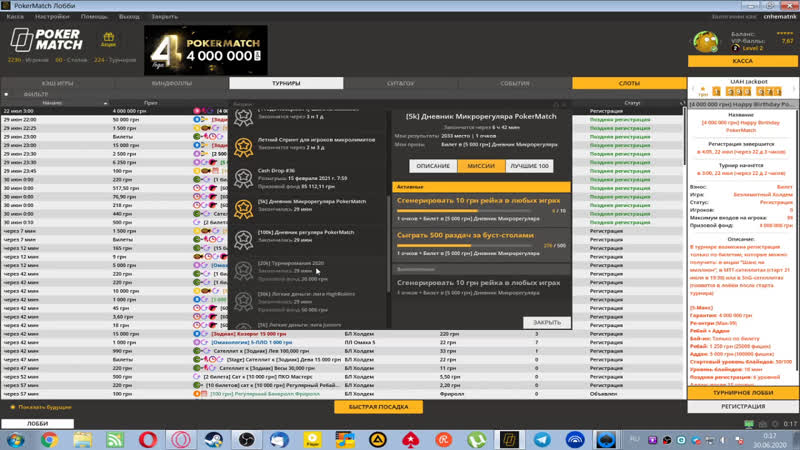Click the Активные missions header
This screenshot has width=800, height=450.
481,187
